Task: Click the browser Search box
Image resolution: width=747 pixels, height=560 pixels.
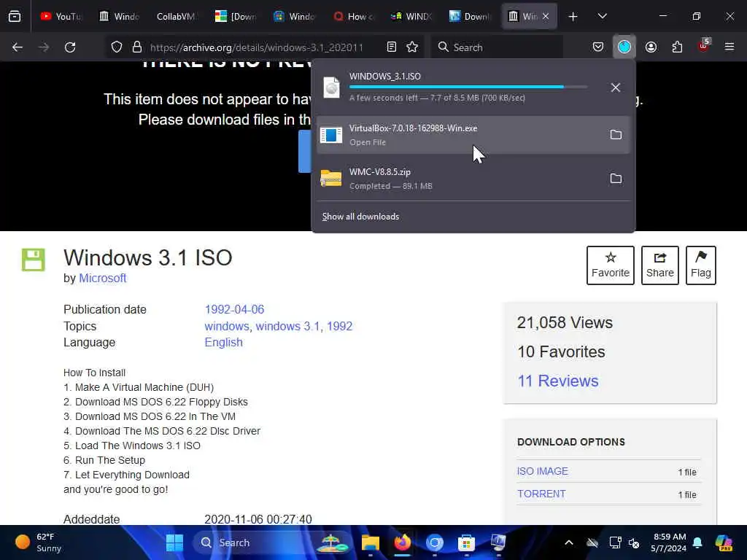Action: point(497,47)
